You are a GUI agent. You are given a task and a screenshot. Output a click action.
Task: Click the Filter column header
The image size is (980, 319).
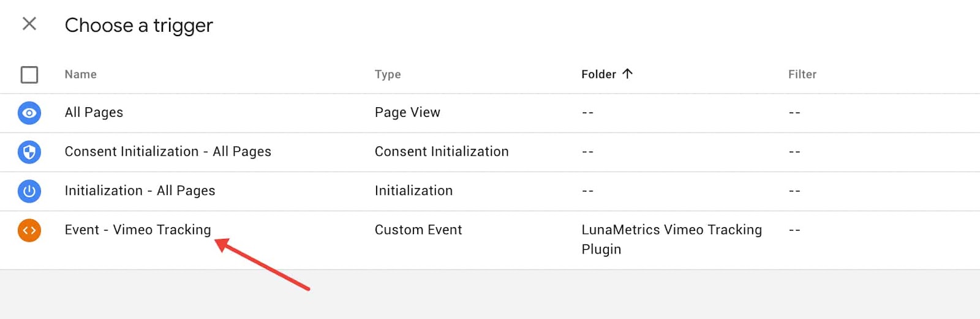point(802,74)
